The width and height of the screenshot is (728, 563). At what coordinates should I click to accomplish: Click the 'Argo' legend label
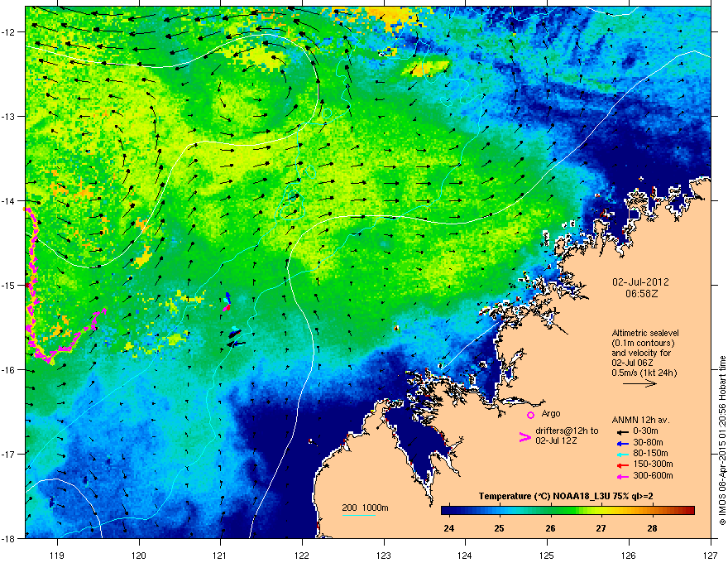(x=551, y=413)
